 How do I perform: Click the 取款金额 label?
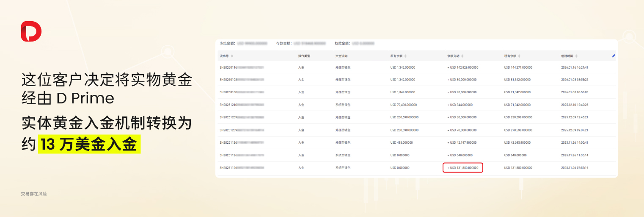tap(342, 43)
